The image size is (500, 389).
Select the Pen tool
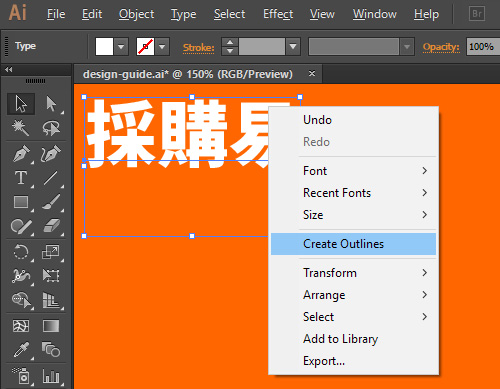[21, 154]
